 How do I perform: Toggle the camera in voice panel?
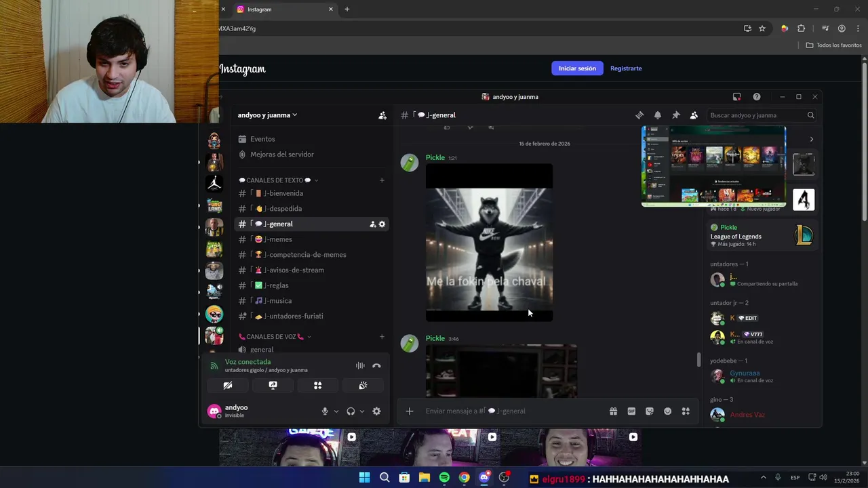click(x=228, y=386)
